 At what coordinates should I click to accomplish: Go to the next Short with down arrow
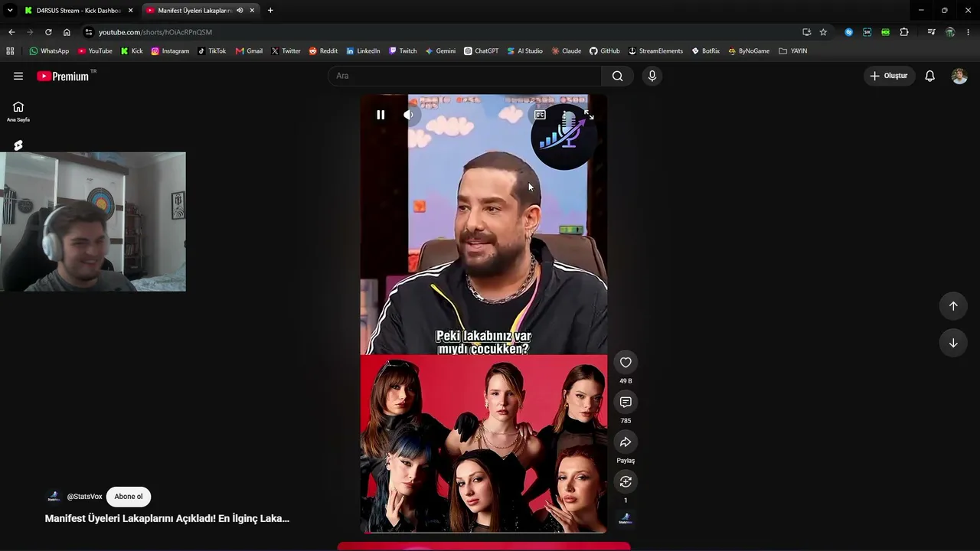pyautogui.click(x=953, y=343)
